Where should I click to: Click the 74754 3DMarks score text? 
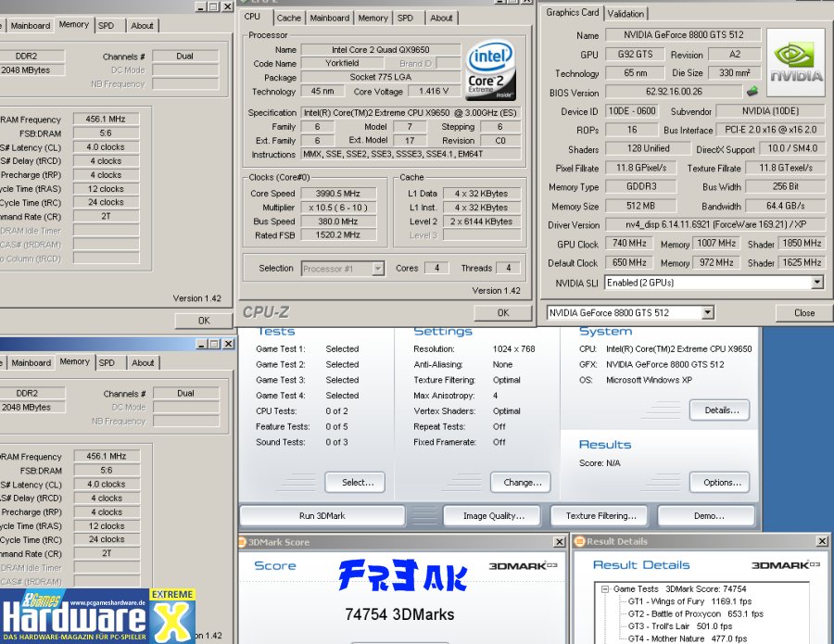point(399,614)
